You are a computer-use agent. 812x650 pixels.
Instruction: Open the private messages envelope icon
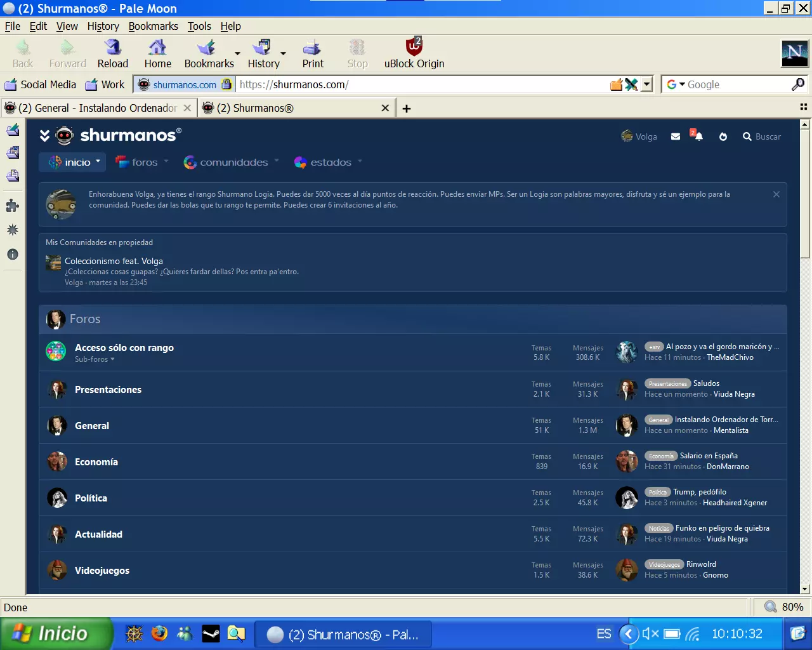676,136
